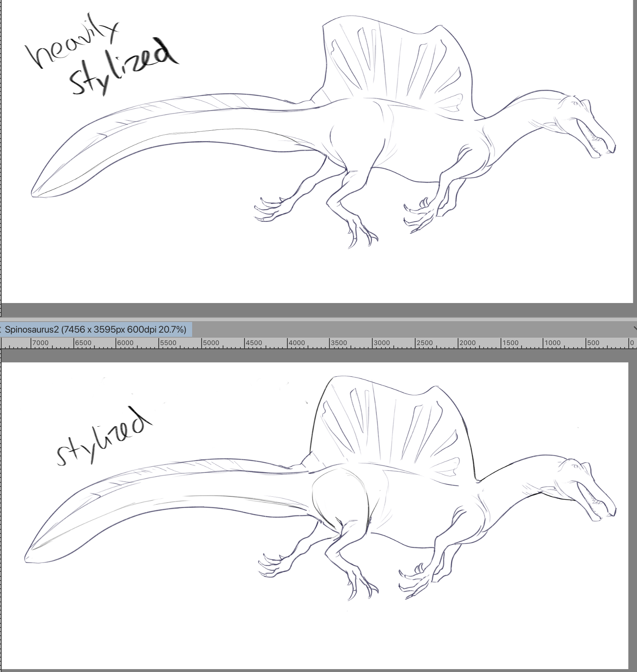The height and width of the screenshot is (672, 637).
Task: Click the 2000 mark on the horizontal ruler
Action: click(467, 343)
